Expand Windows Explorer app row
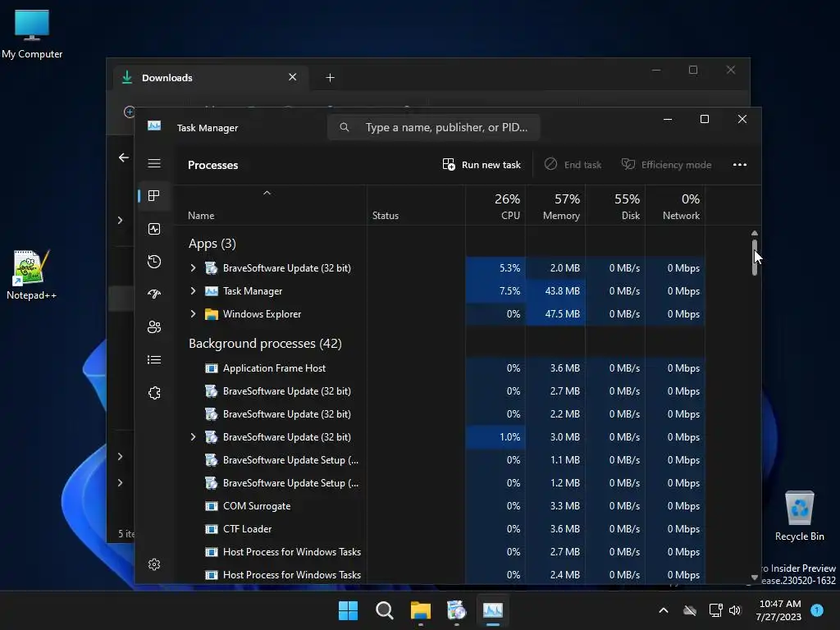This screenshot has height=630, width=840. (x=193, y=314)
